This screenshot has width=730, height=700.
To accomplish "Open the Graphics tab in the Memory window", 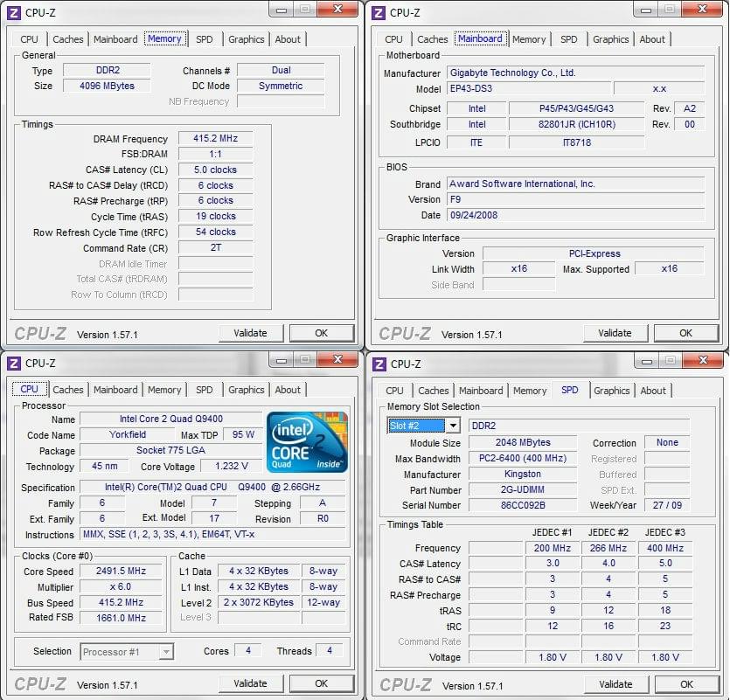I will (x=247, y=39).
